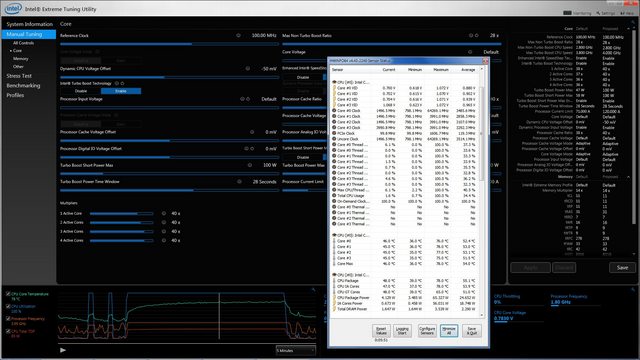Open the Benchmarking section
The image size is (640, 360).
[x=23, y=86]
